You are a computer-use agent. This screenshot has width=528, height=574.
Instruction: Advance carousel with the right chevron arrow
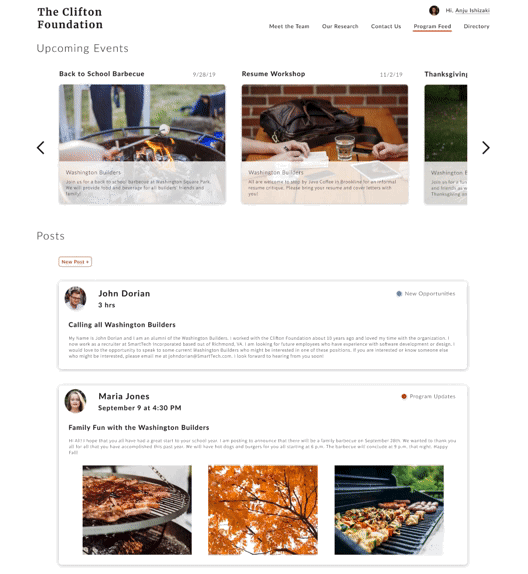(486, 148)
